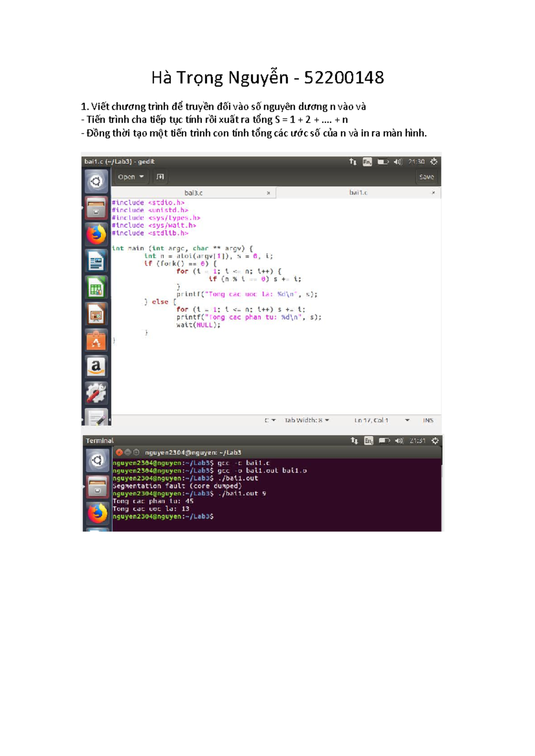Click the 'Tong cac phan tu: 45' output line
535x756 pixels.
(x=153, y=501)
